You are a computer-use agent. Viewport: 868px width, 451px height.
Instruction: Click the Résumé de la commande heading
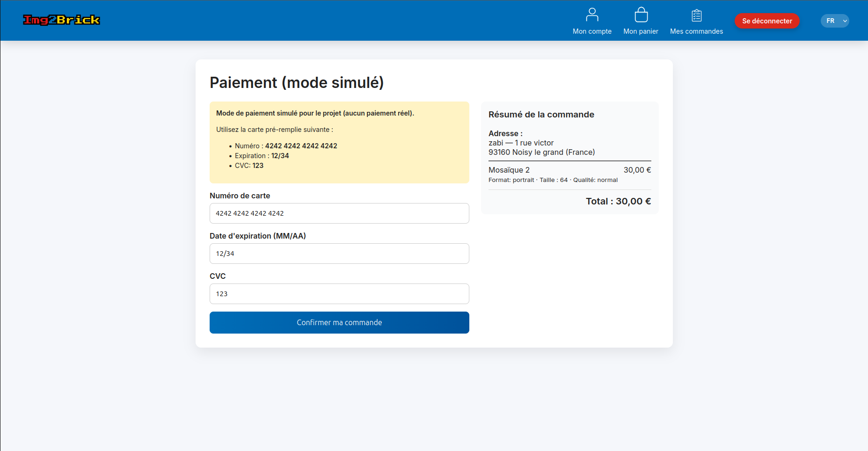click(x=541, y=115)
